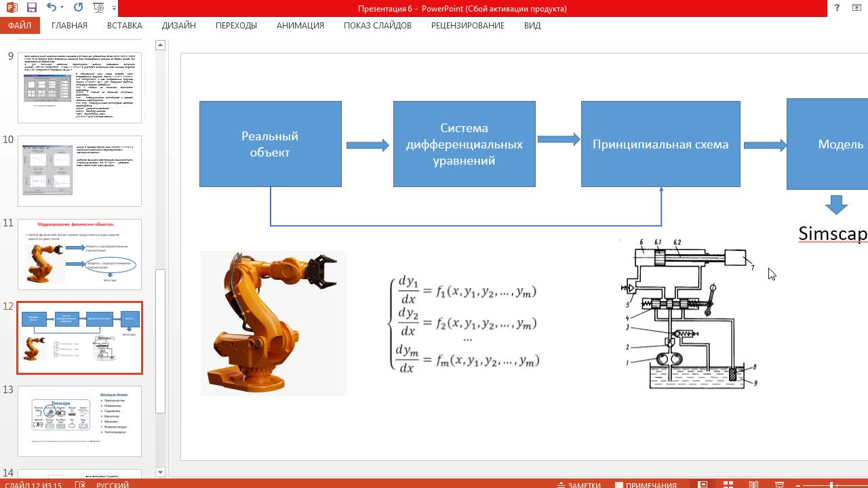Start slideshow from the beginning icon

(x=98, y=8)
